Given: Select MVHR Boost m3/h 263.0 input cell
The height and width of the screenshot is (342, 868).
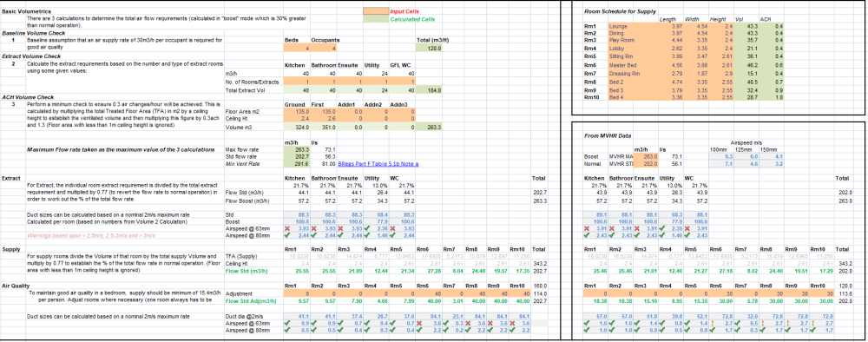Looking at the screenshot, I should point(646,156).
